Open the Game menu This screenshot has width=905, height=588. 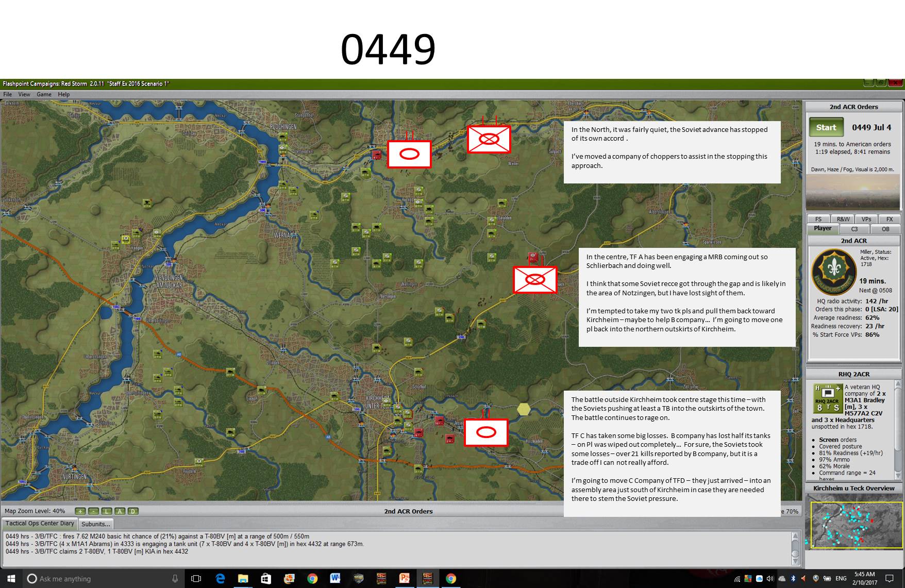click(x=44, y=94)
